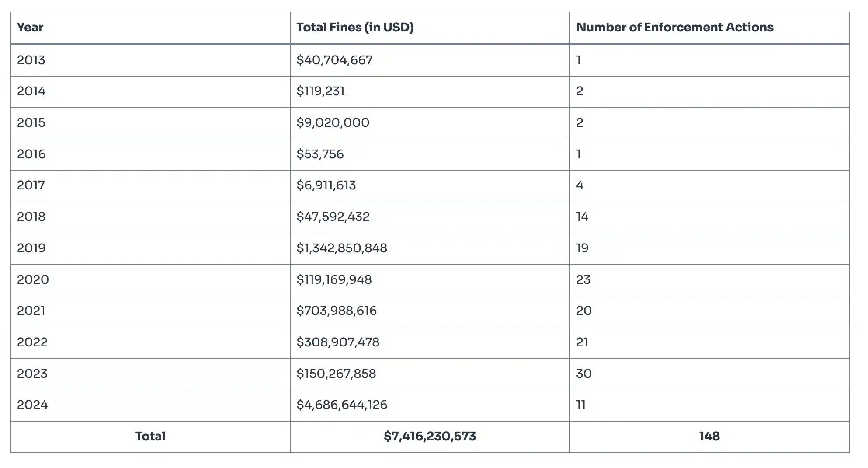The width and height of the screenshot is (868, 468).
Task: Select the $703,988,616 cell
Action: pos(336,311)
